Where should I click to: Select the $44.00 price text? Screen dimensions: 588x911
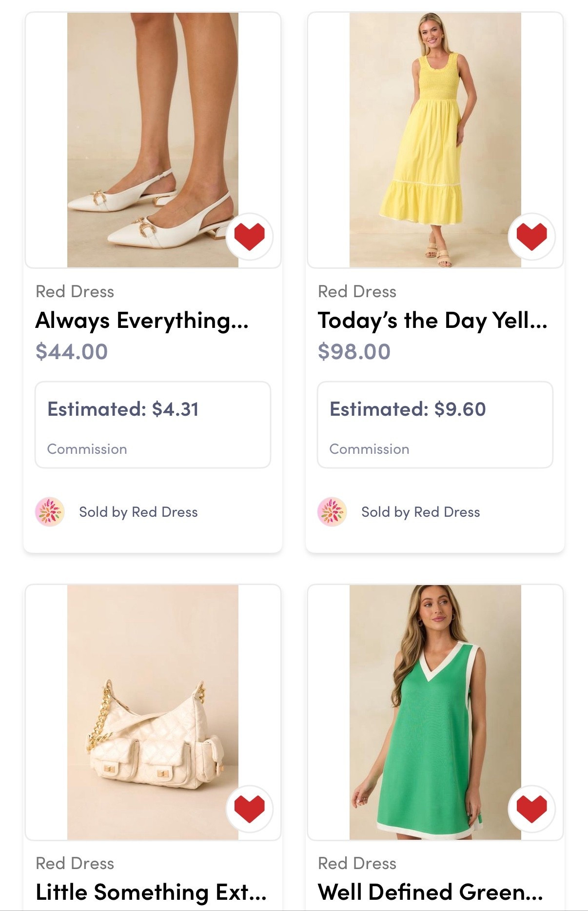[72, 351]
